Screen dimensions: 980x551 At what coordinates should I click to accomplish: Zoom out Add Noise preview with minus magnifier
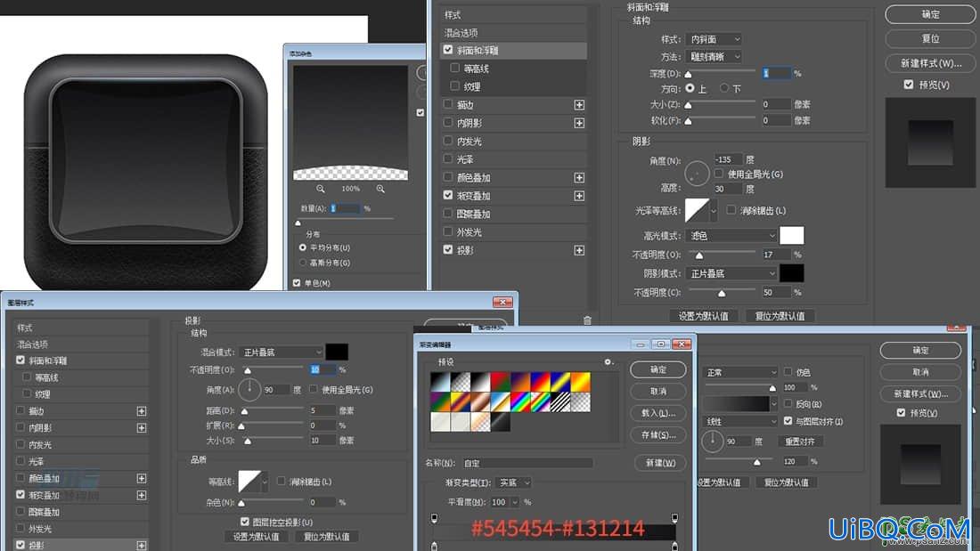pyautogui.click(x=321, y=189)
